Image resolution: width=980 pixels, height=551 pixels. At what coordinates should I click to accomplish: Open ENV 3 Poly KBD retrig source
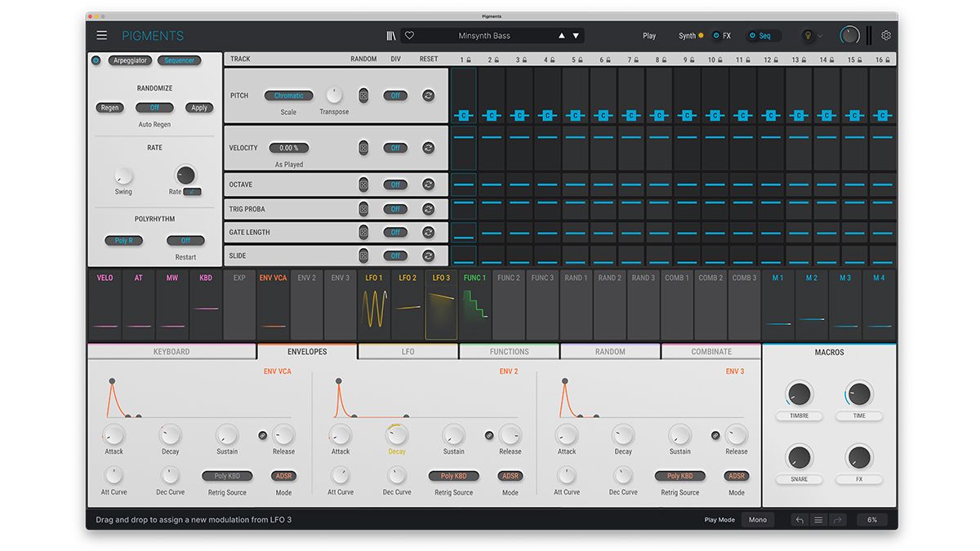click(x=679, y=476)
